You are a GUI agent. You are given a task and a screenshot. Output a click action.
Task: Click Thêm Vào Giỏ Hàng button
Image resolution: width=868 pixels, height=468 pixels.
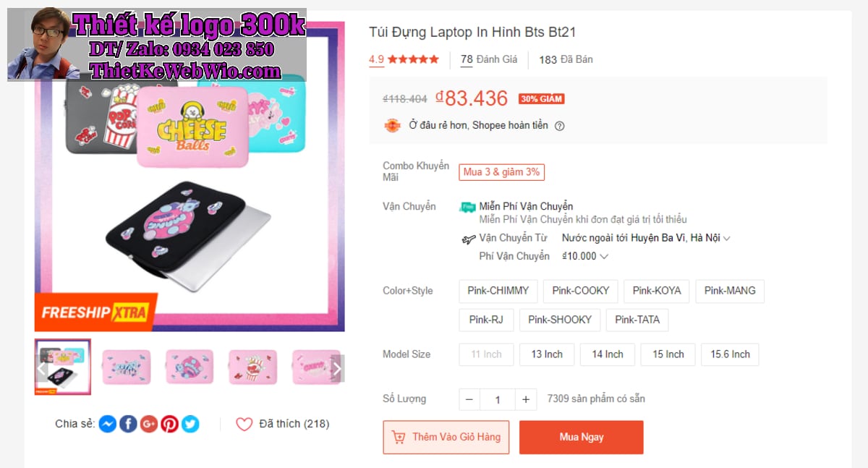coord(446,438)
